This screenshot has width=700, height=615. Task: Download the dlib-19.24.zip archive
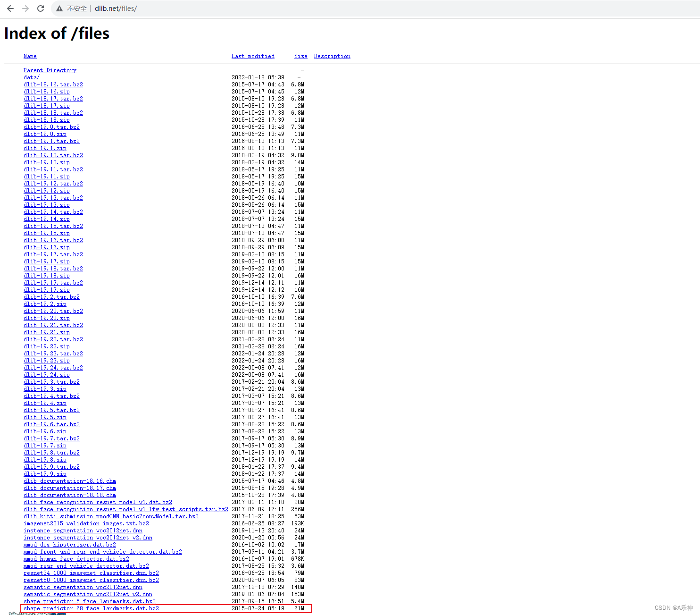(46, 374)
